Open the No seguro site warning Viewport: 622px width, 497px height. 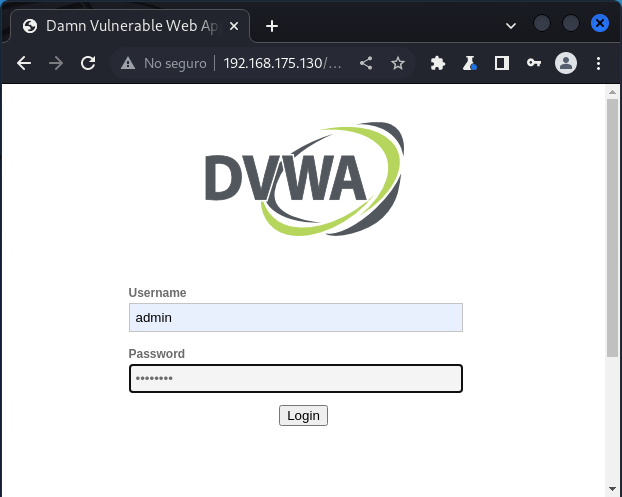click(x=164, y=63)
